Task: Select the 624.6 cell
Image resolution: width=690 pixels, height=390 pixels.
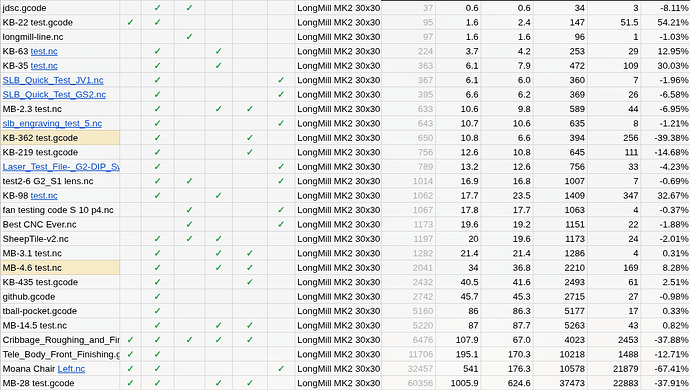Action: point(507,383)
